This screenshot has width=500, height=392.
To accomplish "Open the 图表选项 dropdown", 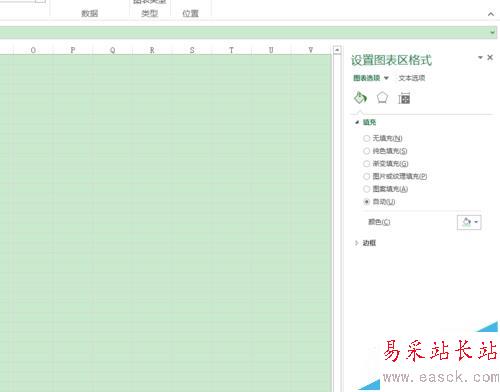I will (371, 78).
